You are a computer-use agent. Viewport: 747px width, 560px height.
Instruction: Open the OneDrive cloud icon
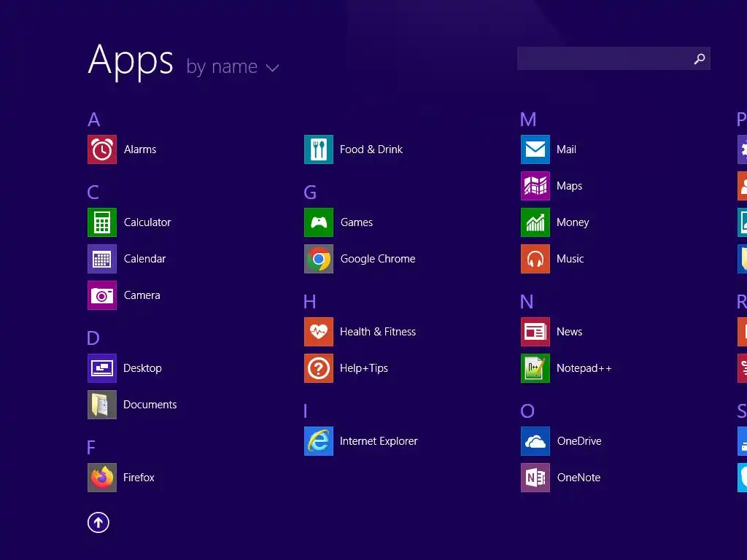coord(535,441)
